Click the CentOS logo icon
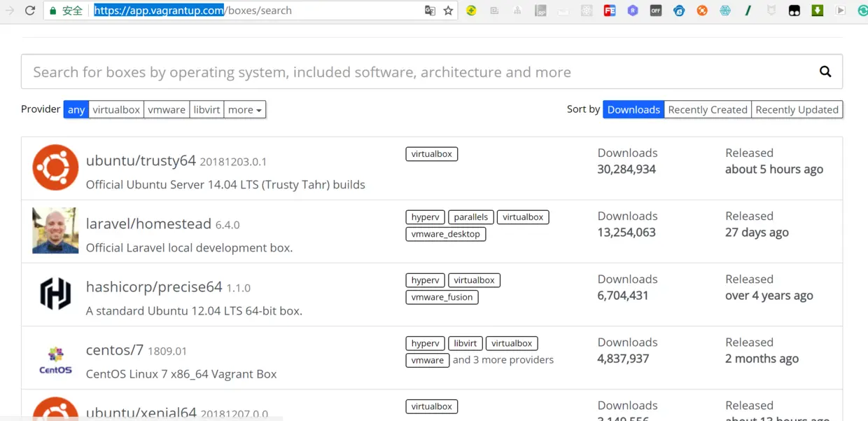The image size is (868, 421). 55,359
